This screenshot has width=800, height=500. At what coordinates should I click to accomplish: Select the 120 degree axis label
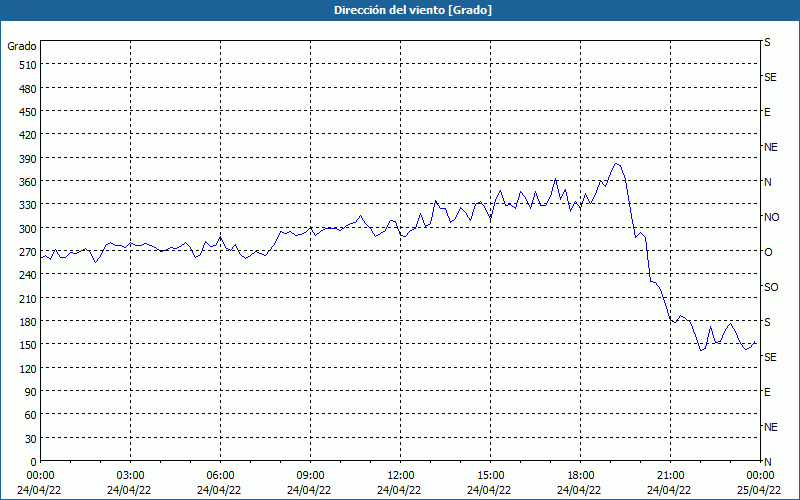point(28,368)
